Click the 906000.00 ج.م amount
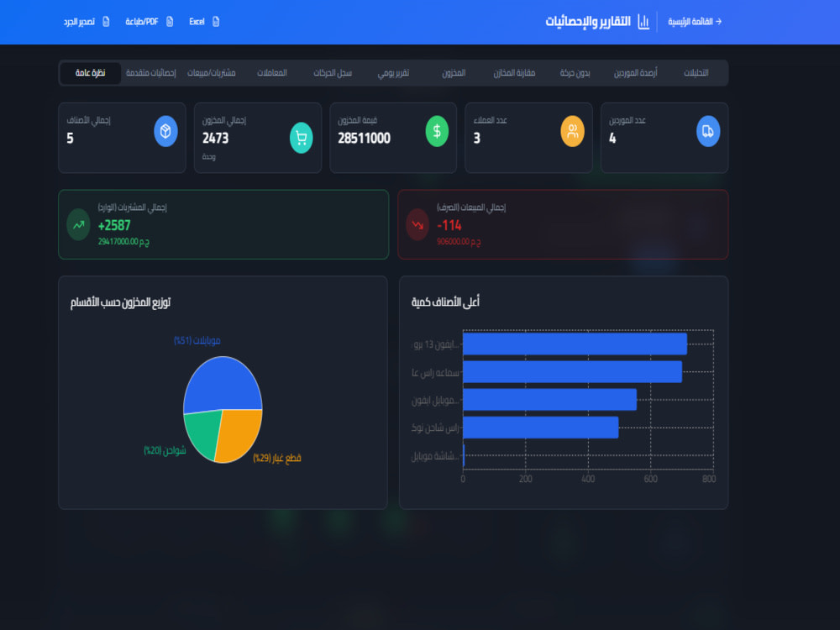This screenshot has width=840, height=630. 459,242
